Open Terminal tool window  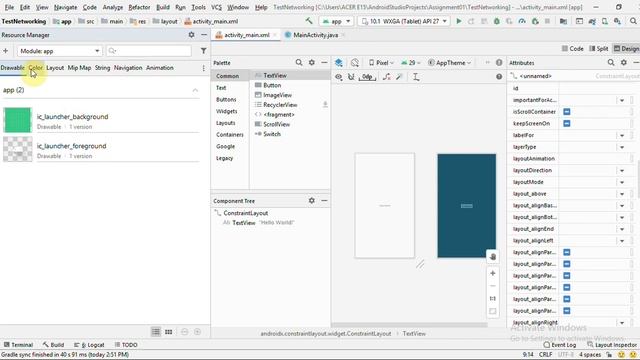18,345
